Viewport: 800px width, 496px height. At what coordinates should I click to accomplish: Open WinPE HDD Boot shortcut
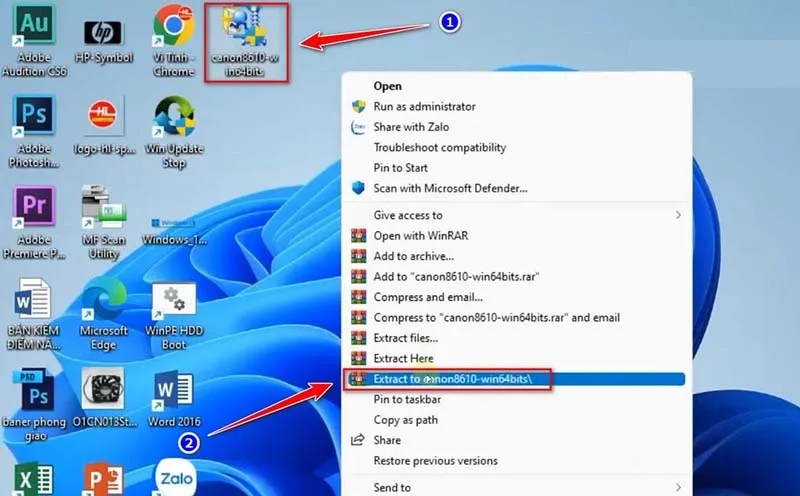pos(174,316)
